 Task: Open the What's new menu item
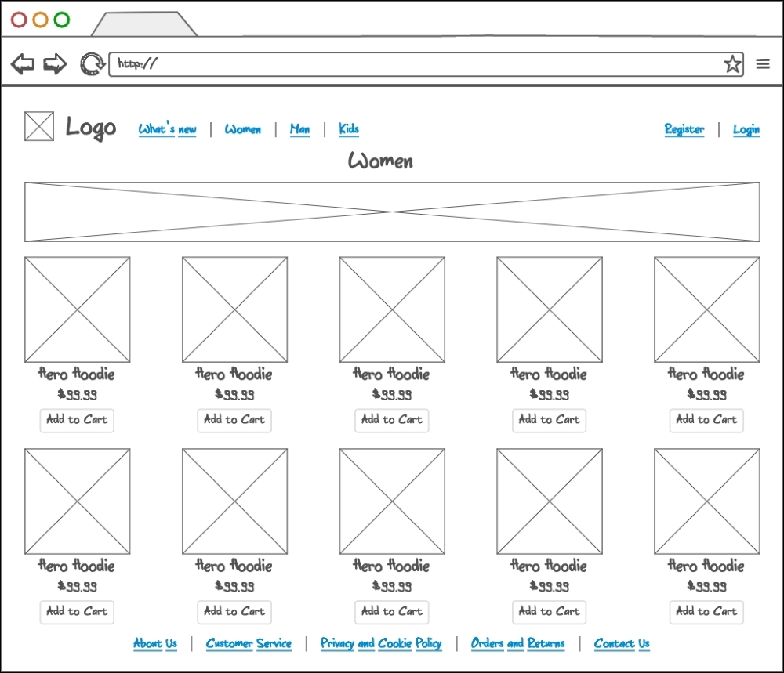167,128
